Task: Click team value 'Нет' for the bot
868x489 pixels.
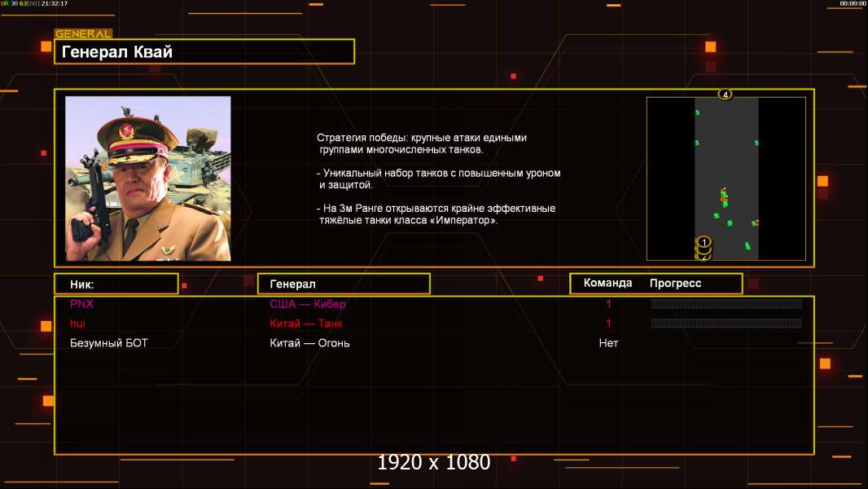Action: tap(608, 343)
